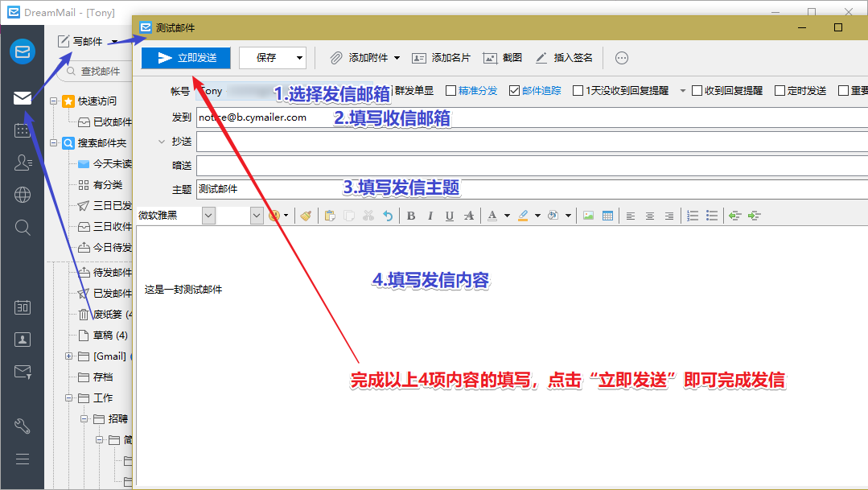Click 写邮件 compose in main window

(80, 42)
